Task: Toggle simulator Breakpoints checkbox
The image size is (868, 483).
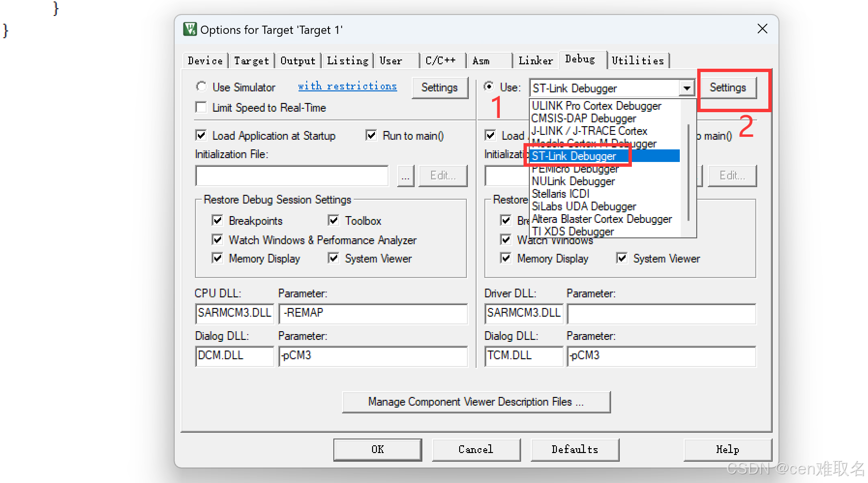Action: coord(217,220)
